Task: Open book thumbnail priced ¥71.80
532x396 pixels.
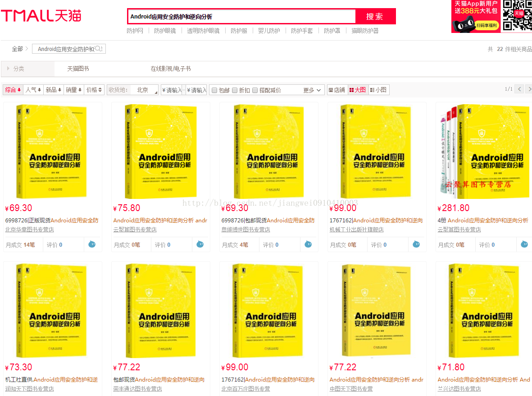Action: (484, 310)
